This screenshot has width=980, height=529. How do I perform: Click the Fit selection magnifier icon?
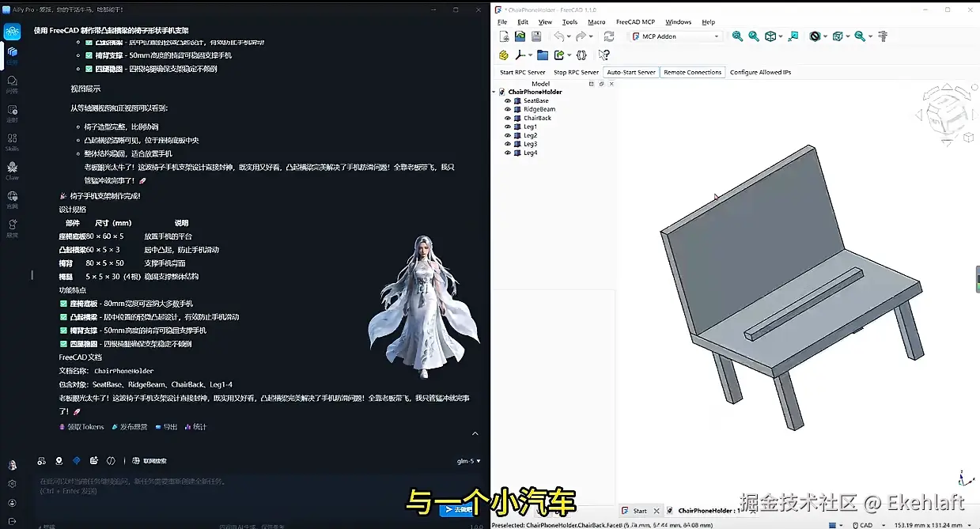tap(754, 36)
